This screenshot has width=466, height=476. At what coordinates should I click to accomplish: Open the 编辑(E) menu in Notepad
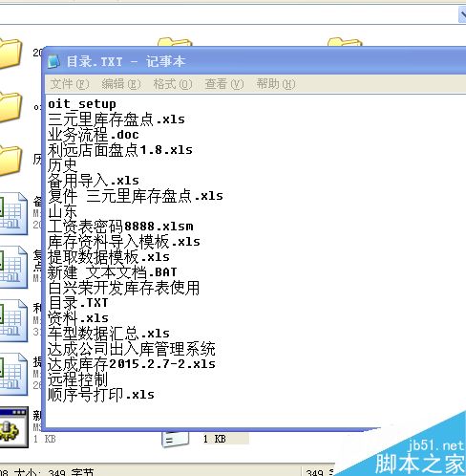coord(121,84)
